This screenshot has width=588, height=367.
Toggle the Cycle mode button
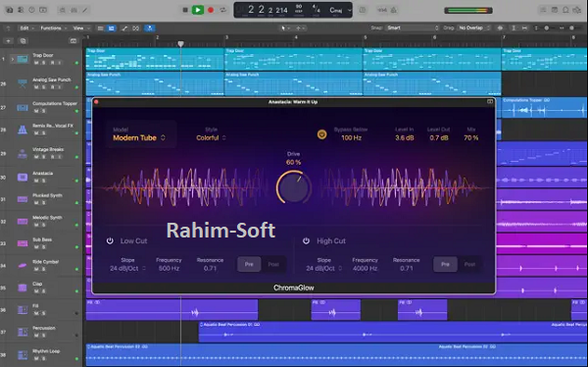(223, 10)
